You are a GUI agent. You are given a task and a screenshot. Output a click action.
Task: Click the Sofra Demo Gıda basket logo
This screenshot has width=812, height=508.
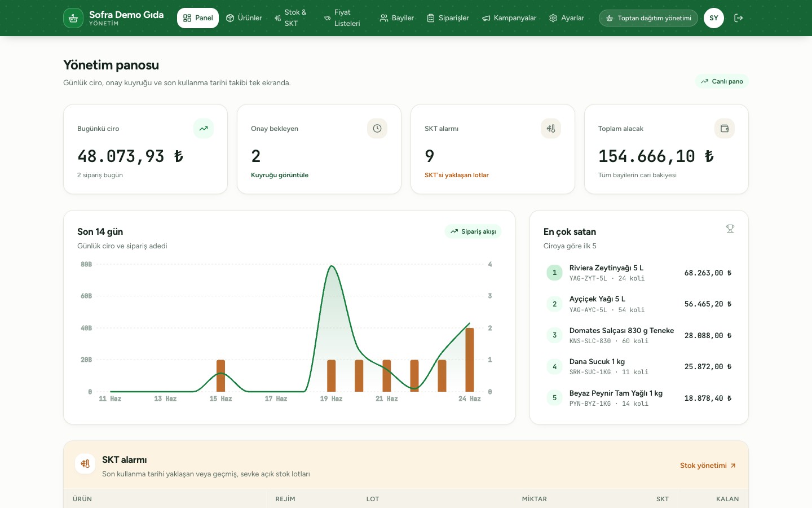click(73, 18)
